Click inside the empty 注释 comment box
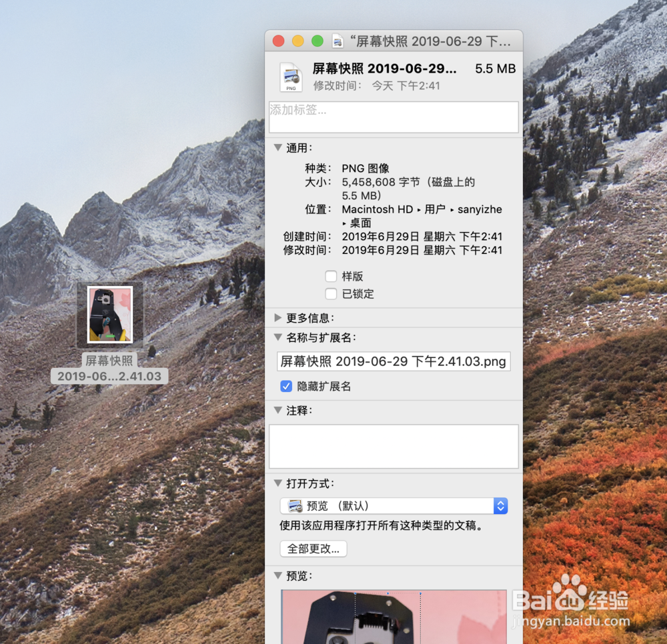Image resolution: width=667 pixels, height=644 pixels. 394,445
